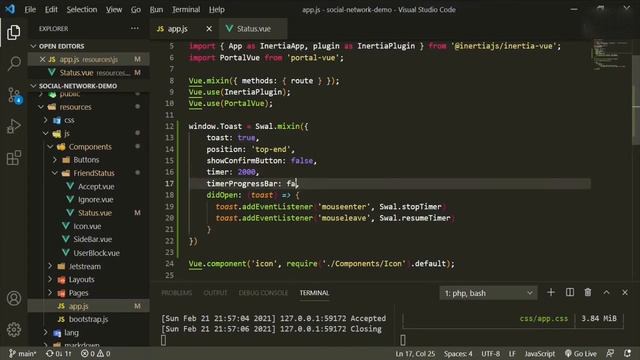Screen dimensions: 640x360
Task: Collapse the Components folder
Action: (90, 147)
